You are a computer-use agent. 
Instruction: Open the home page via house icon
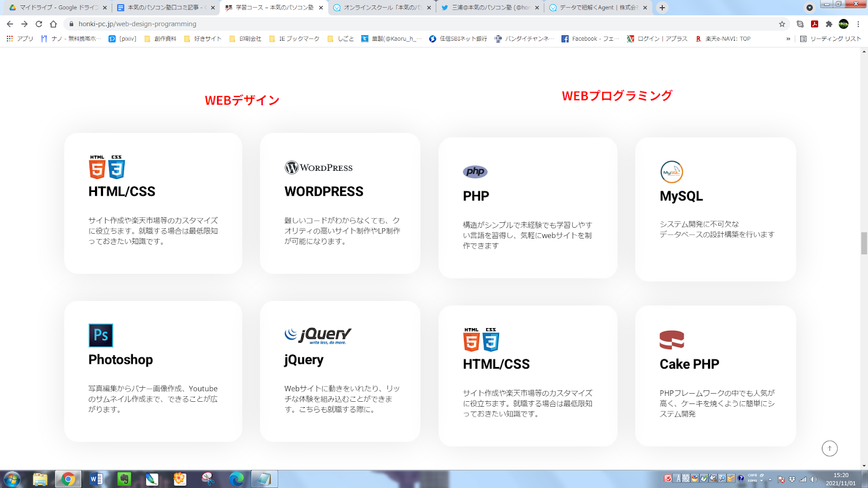point(53,24)
